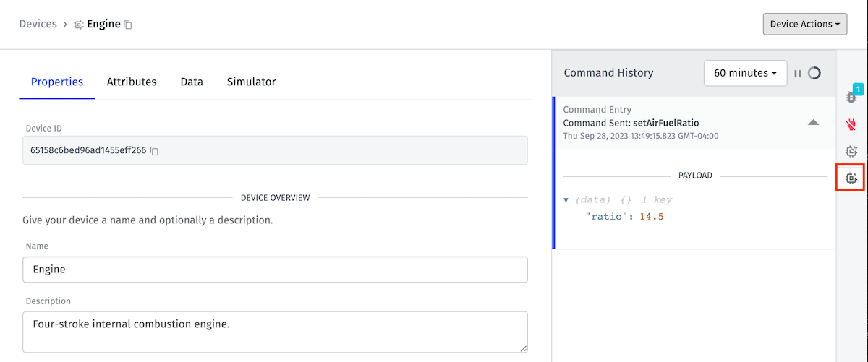The height and width of the screenshot is (362, 868).
Task: Click the Device ID read-only field
Action: point(275,150)
